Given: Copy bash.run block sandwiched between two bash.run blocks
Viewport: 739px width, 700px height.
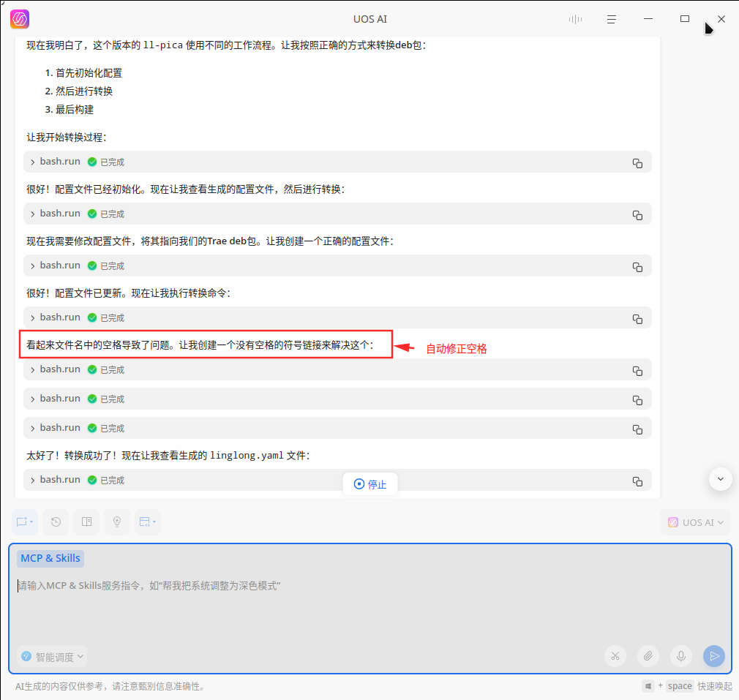Looking at the screenshot, I should coord(637,400).
